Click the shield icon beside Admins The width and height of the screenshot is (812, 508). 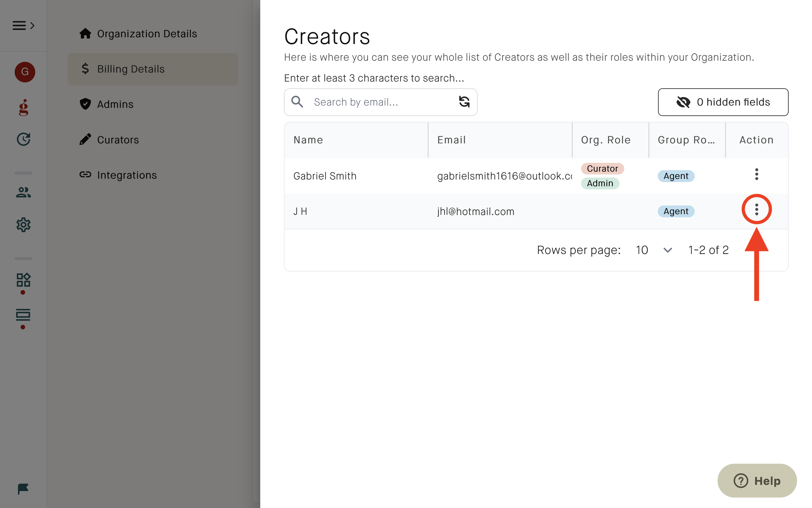(x=85, y=104)
